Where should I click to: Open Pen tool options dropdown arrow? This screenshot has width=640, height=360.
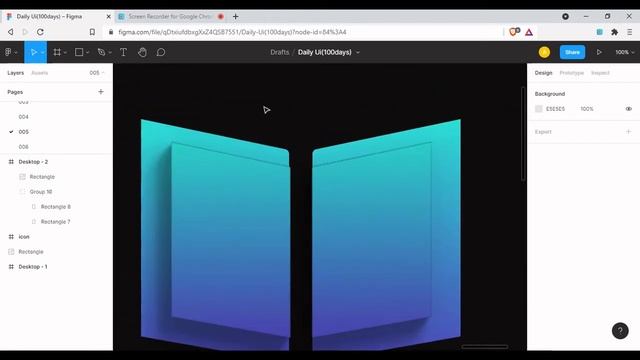[x=110, y=53]
